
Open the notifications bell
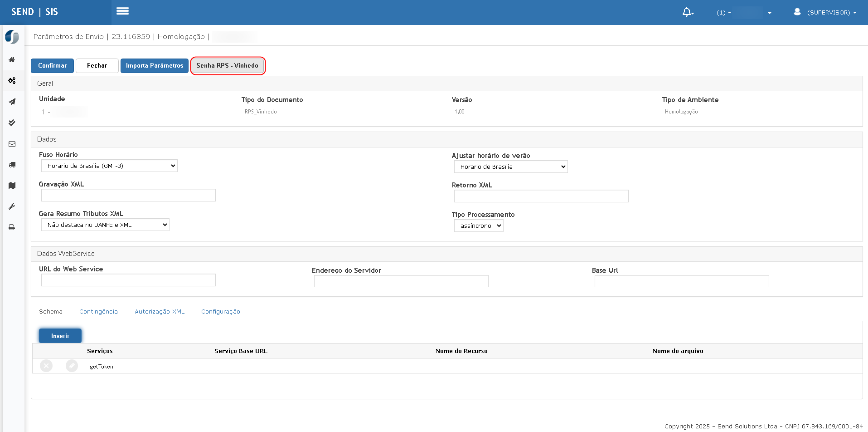(x=688, y=12)
